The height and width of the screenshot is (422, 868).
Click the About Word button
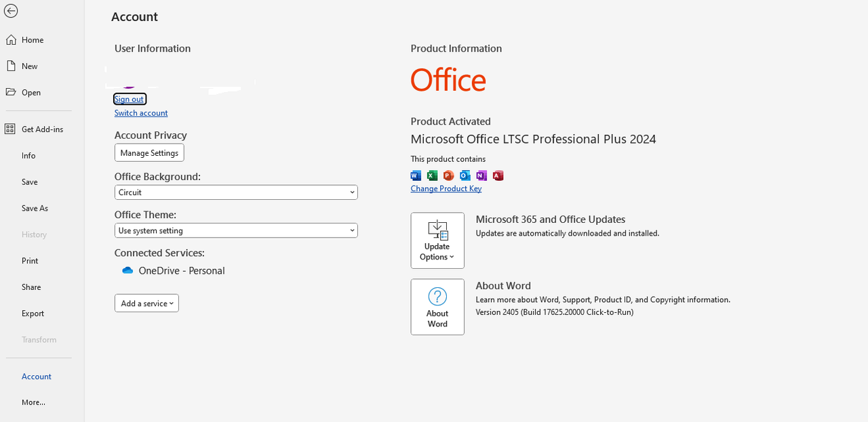click(x=437, y=307)
